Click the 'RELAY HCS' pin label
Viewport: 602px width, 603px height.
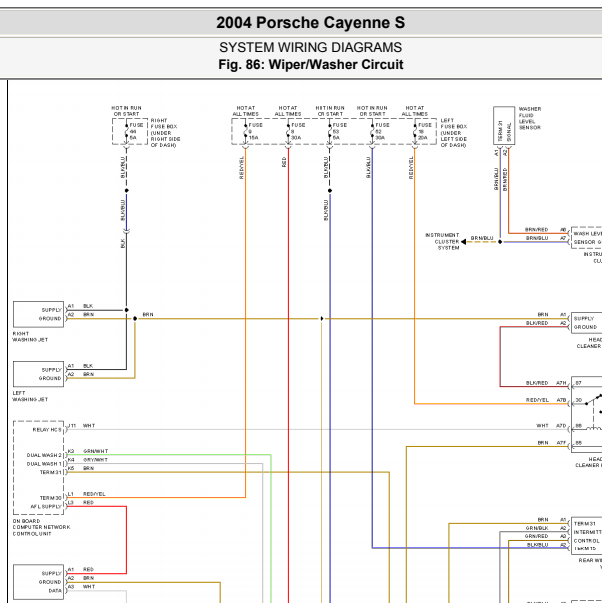point(47,430)
